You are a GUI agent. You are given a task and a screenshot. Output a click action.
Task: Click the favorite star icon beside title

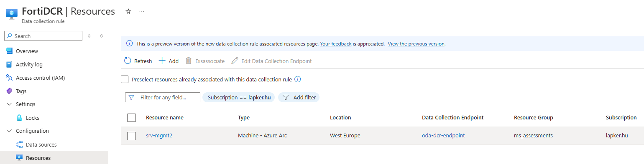coord(128,12)
